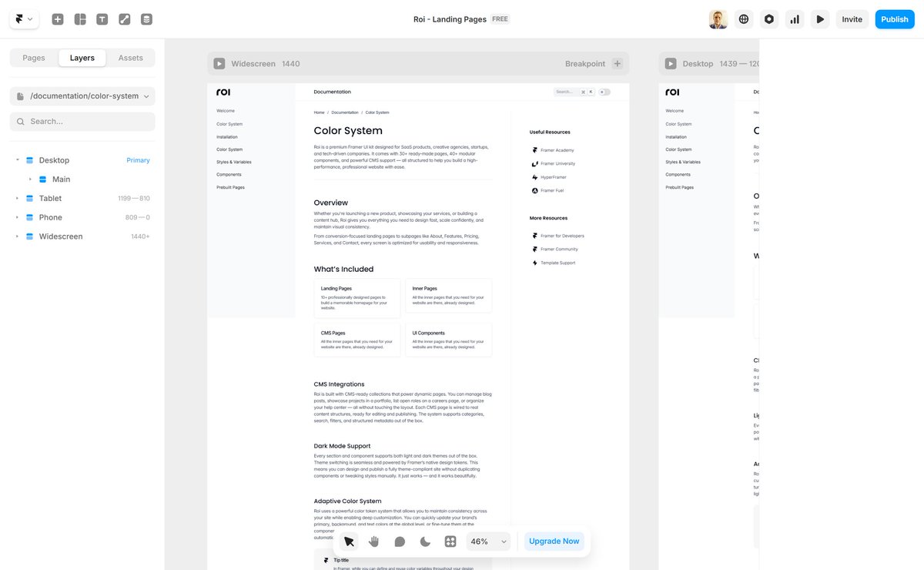
Task: Open the Layout tool in top toolbar
Action: tap(80, 19)
